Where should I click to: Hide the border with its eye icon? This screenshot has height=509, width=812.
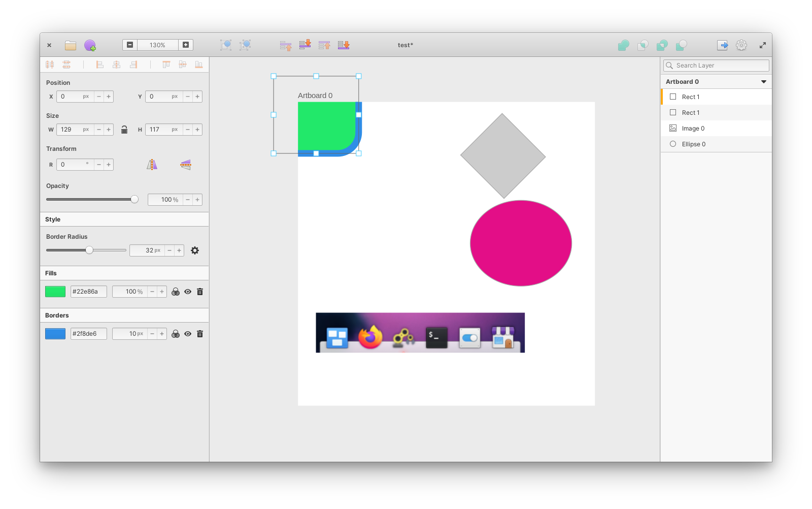pyautogui.click(x=188, y=334)
